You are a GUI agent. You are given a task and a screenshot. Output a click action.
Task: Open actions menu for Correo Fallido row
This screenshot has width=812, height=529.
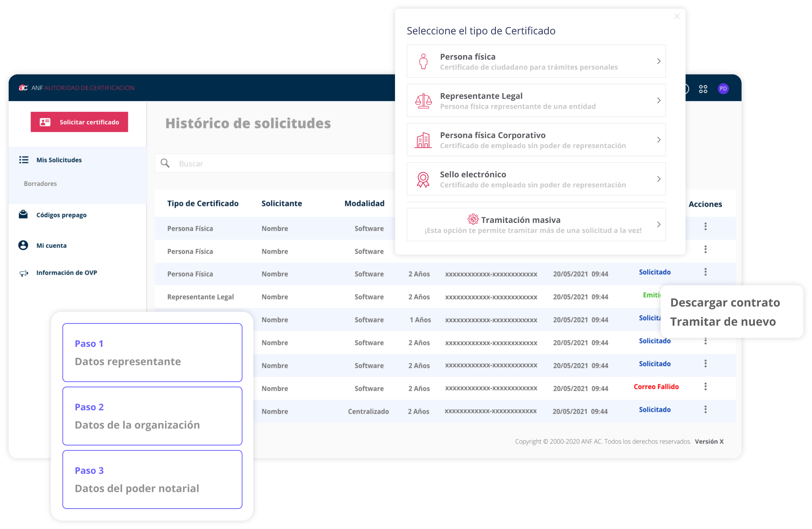tap(705, 387)
